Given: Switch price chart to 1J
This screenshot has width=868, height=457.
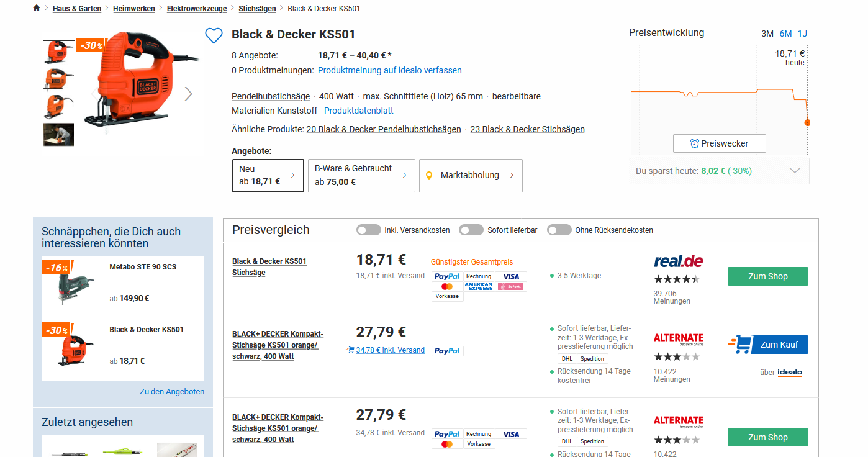Looking at the screenshot, I should pyautogui.click(x=802, y=34).
